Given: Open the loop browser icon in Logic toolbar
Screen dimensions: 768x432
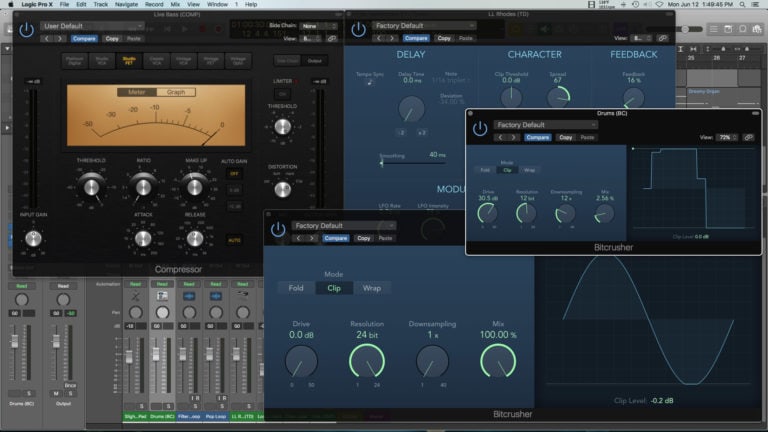Looking at the screenshot, I should coord(743,29).
